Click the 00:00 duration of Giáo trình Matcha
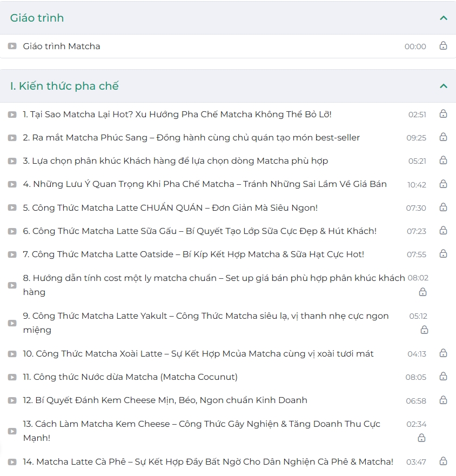Viewport: 456px width, 476px height. coord(414,46)
